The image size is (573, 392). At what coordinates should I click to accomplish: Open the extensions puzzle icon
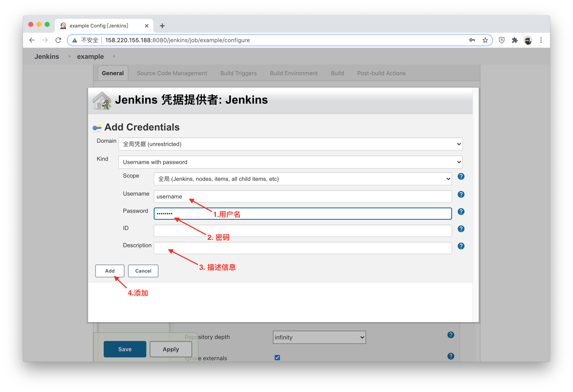515,40
